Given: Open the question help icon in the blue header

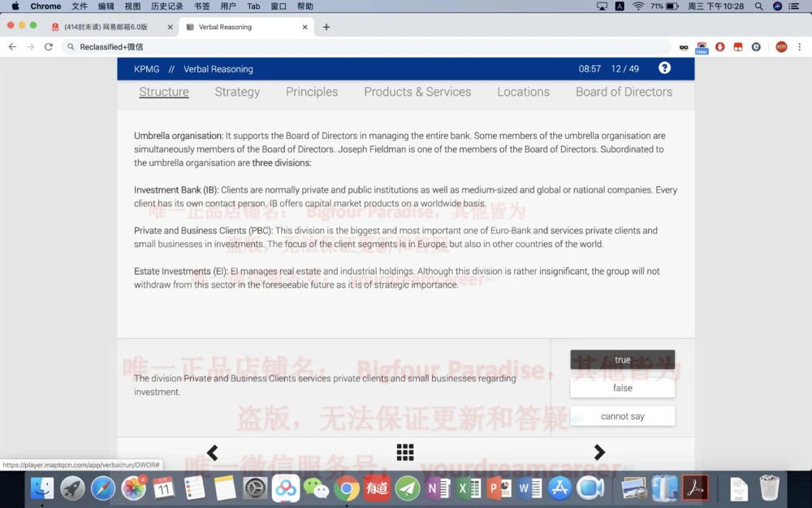Looking at the screenshot, I should point(664,68).
